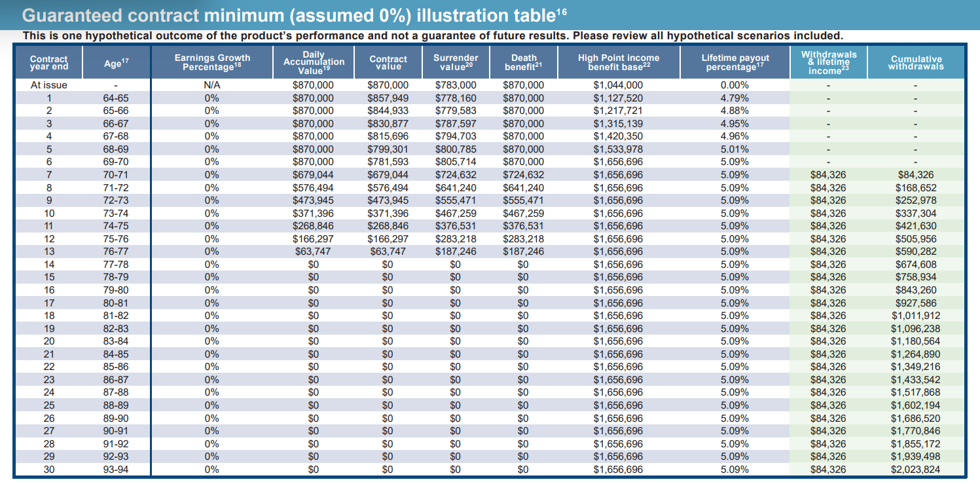Click the Contract value column header
The width and height of the screenshot is (980, 484).
388,62
